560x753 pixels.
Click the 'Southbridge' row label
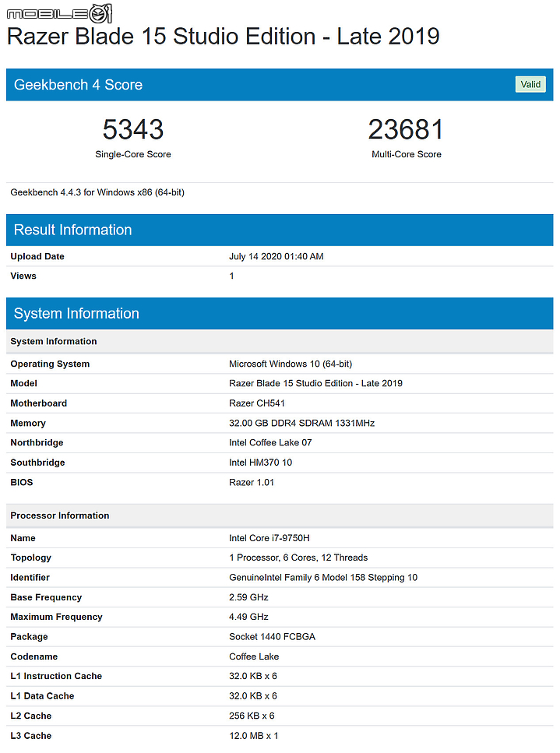click(38, 463)
